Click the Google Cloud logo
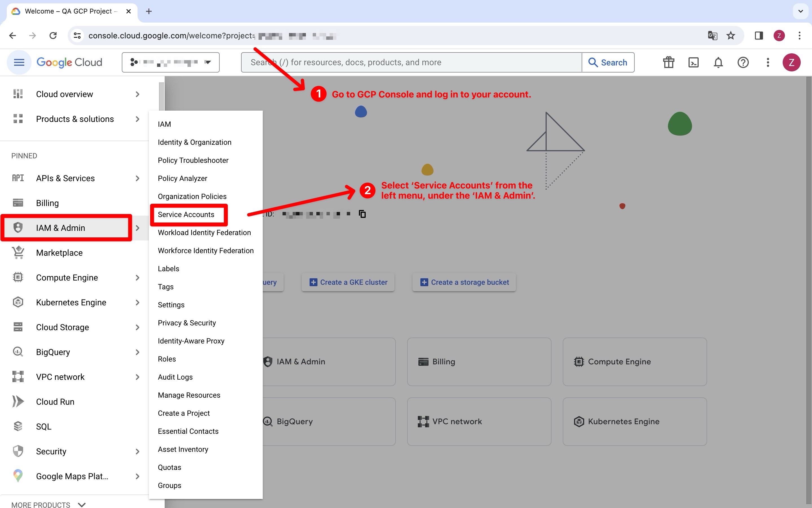Screen dimensions: 812x508 tap(69, 62)
